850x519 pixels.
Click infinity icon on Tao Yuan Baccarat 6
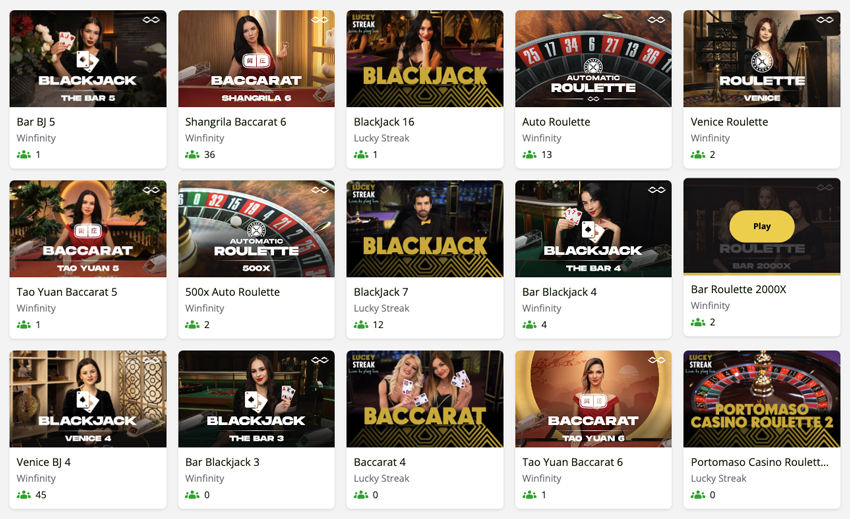click(x=656, y=360)
